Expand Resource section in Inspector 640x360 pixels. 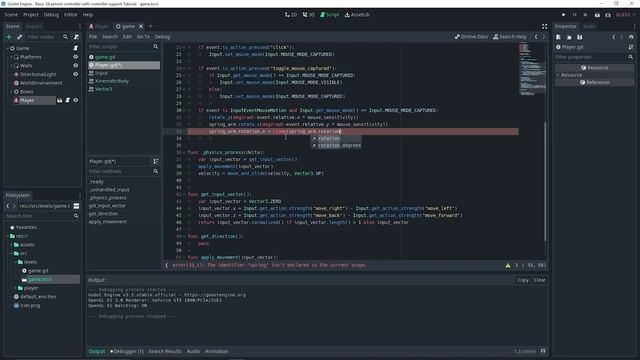[558, 75]
